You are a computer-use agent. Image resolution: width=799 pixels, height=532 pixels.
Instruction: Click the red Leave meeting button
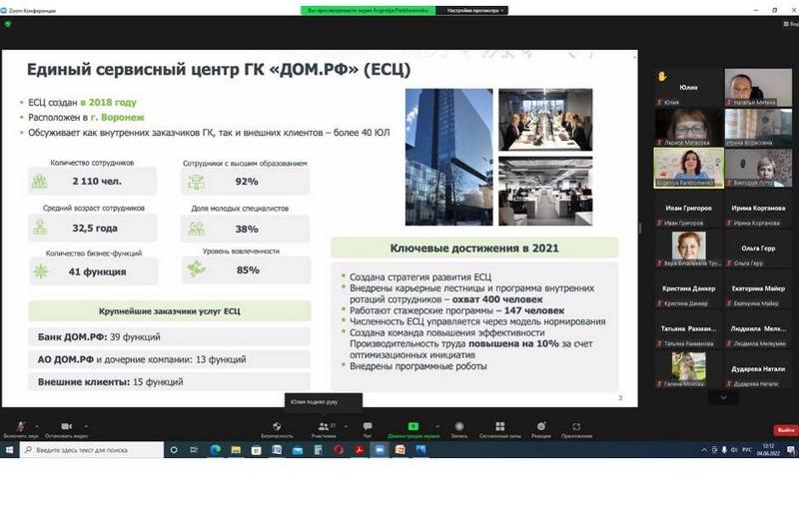[786, 429]
